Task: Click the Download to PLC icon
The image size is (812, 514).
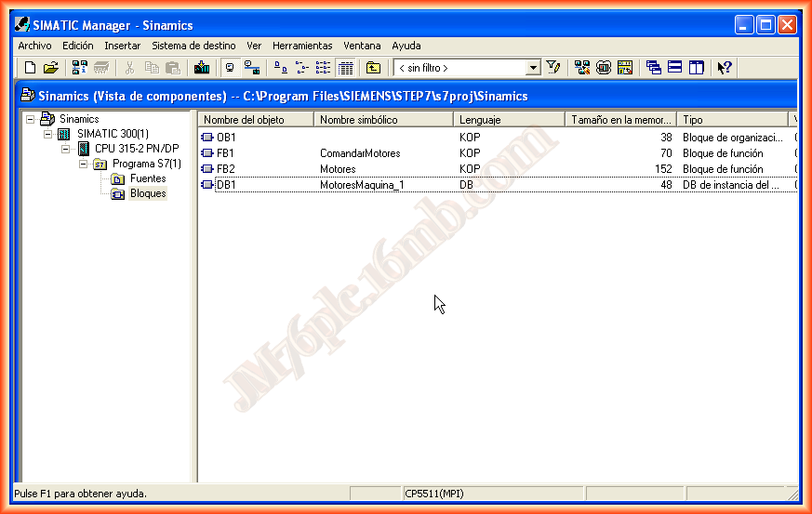Action: pos(202,68)
